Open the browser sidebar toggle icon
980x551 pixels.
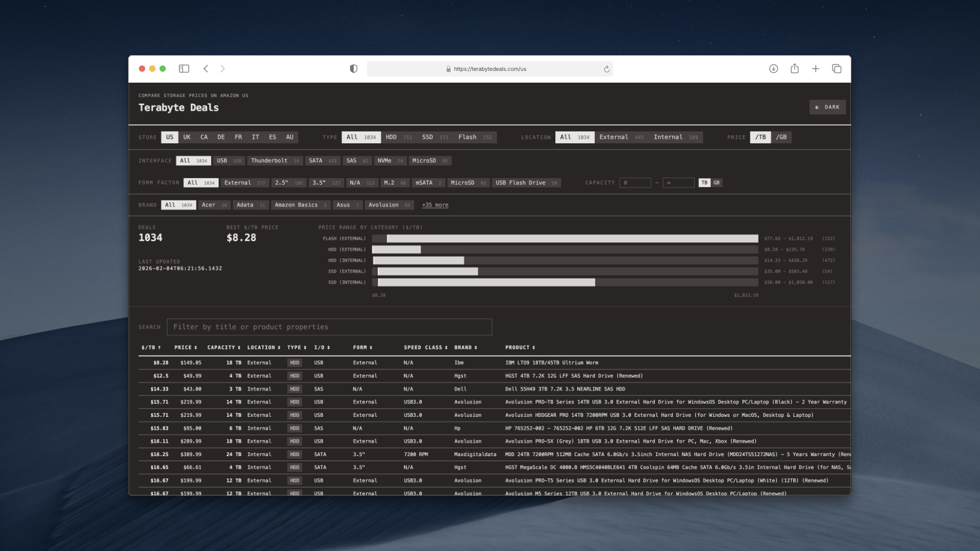coord(185,68)
